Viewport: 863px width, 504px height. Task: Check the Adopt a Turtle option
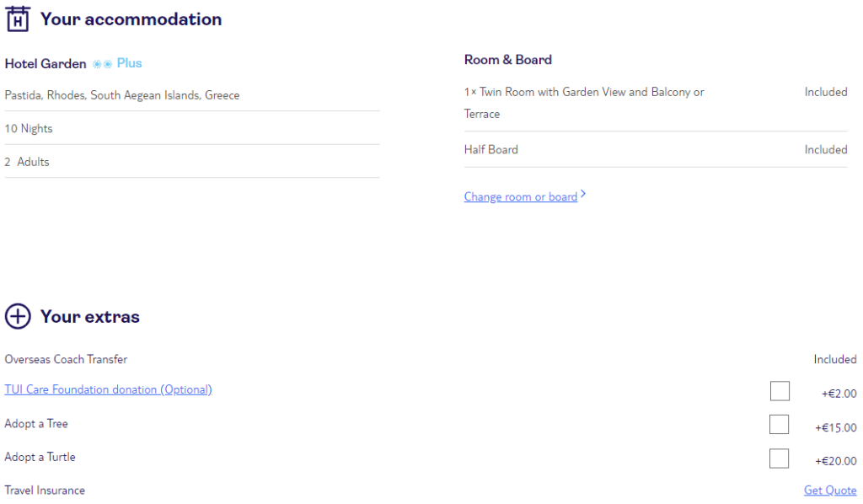point(779,458)
